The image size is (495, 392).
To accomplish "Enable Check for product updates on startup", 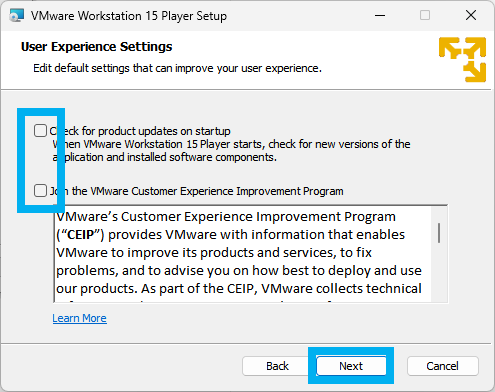I will point(40,131).
